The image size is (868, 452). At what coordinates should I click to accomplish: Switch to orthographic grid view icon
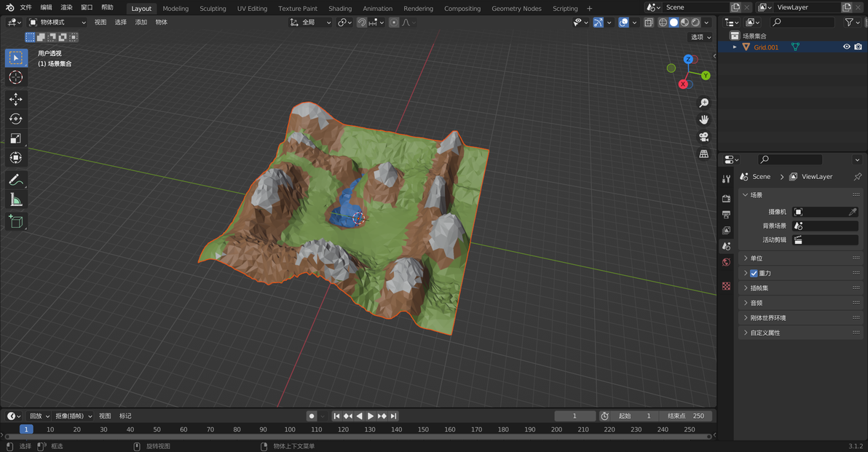pyautogui.click(x=703, y=154)
